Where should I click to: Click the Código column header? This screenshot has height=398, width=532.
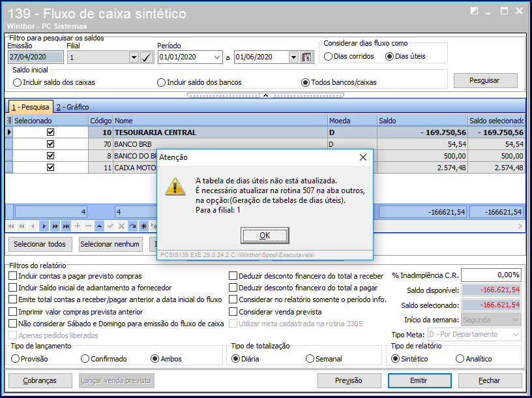point(101,121)
